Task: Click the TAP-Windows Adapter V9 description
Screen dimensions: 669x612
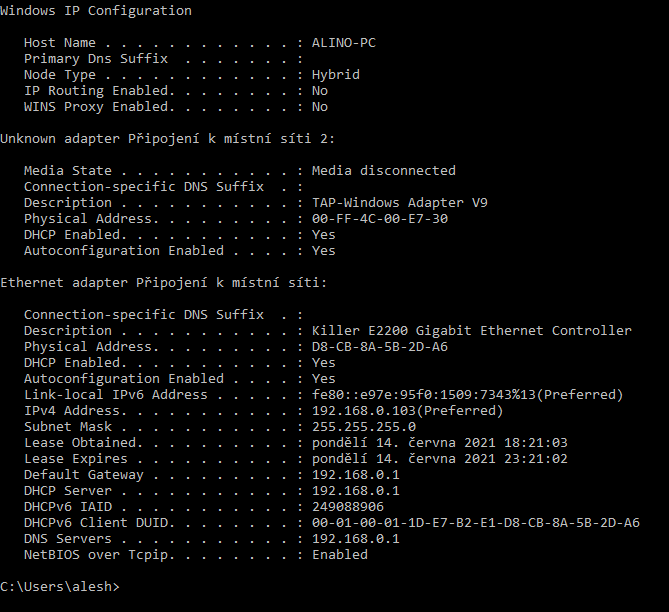Action: pos(399,203)
